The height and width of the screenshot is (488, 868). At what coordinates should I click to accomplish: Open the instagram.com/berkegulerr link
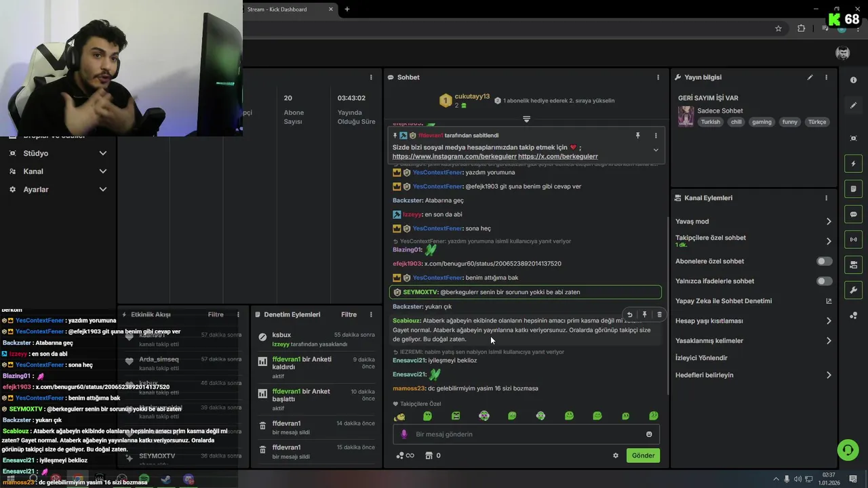[x=453, y=157]
